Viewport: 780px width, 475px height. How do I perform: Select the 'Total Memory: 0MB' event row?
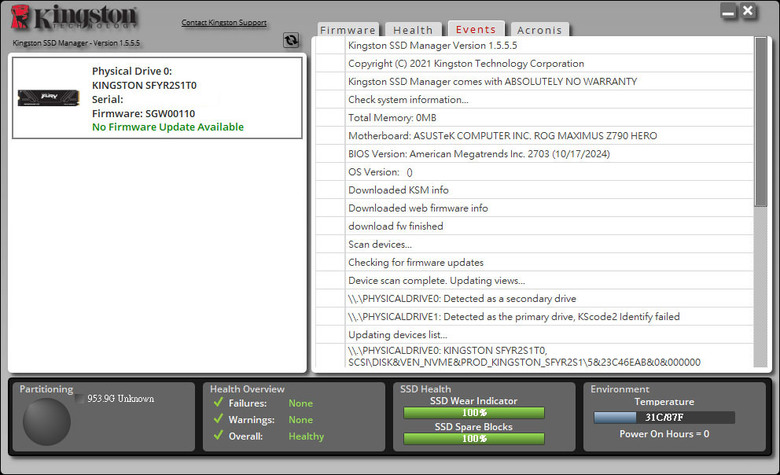534,117
